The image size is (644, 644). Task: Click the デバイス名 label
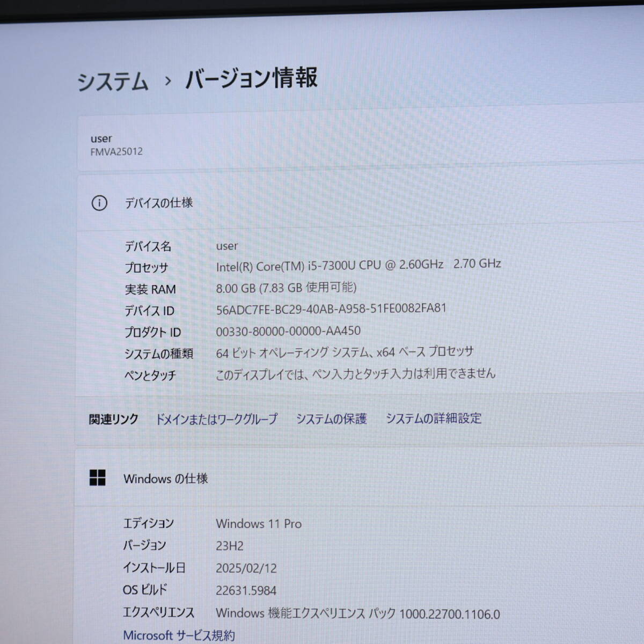148,246
